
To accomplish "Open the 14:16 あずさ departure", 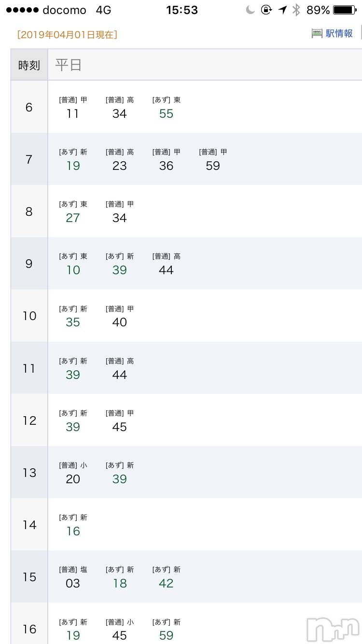I will point(73,525).
